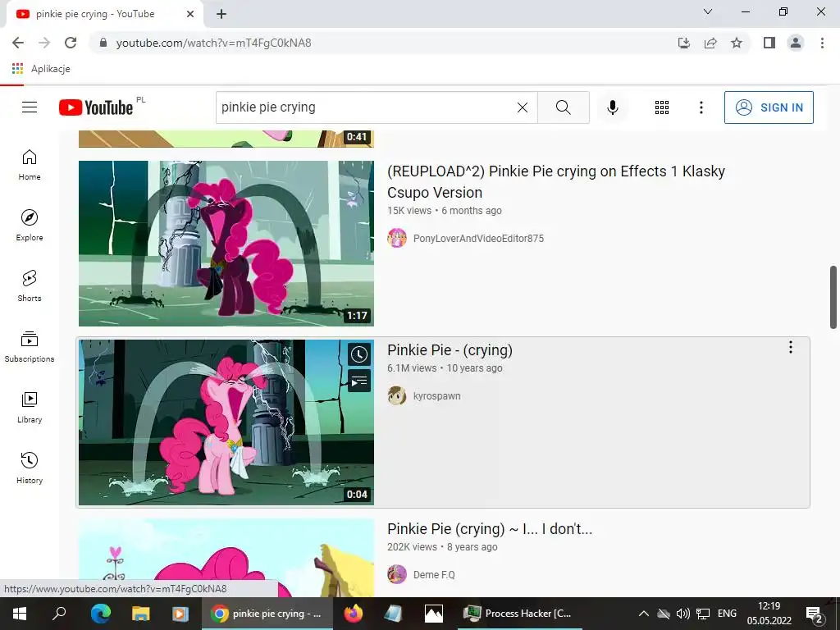
Task: Open File Explorer from taskbar
Action: pyautogui.click(x=141, y=614)
